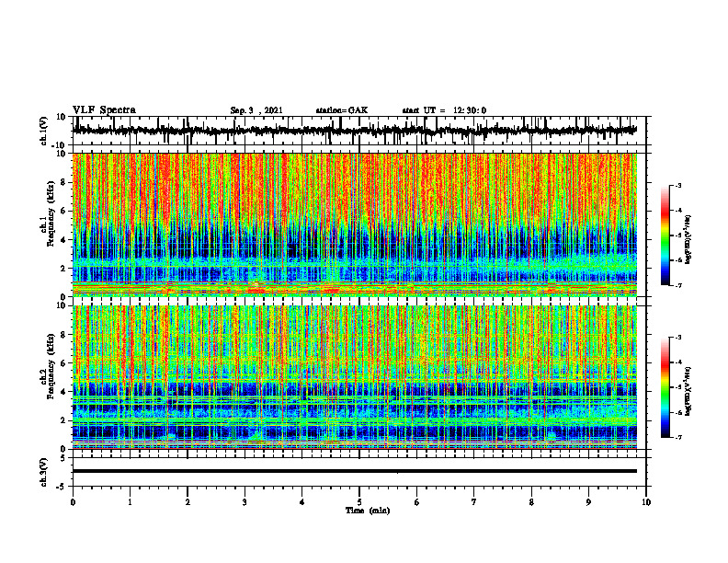Click the ch.2 frequency tick label "2"
The width and height of the screenshot is (728, 563).
click(x=64, y=420)
